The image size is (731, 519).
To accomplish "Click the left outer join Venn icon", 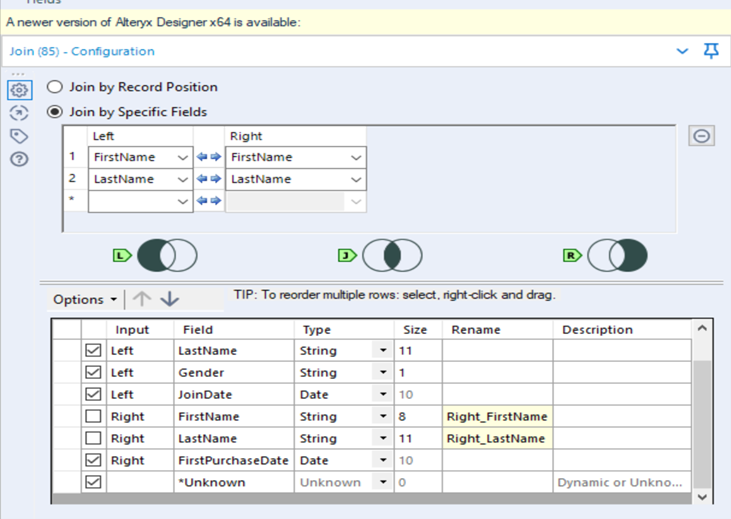I will pos(166,256).
